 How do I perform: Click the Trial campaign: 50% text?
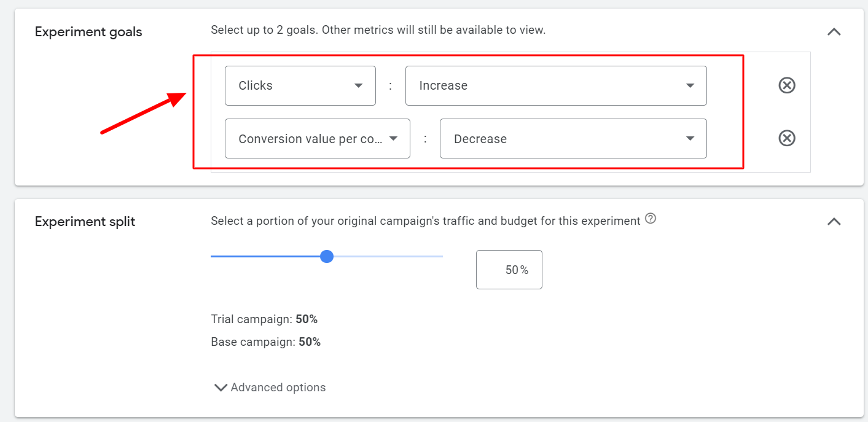coord(264,319)
